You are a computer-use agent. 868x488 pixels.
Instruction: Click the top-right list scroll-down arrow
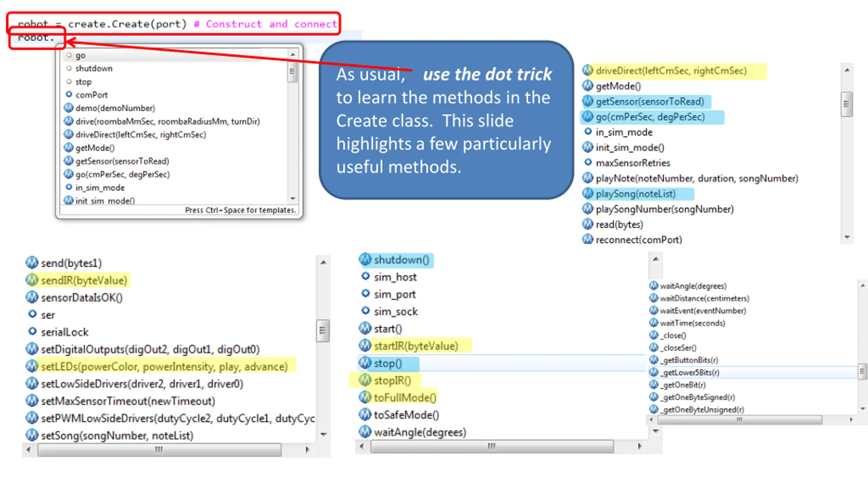pos(847,237)
